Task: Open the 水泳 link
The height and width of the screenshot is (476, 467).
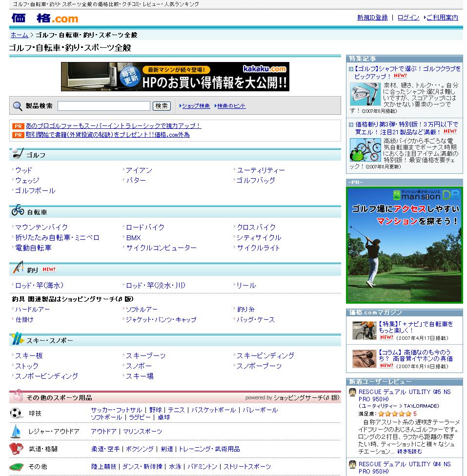Action: coord(175,467)
